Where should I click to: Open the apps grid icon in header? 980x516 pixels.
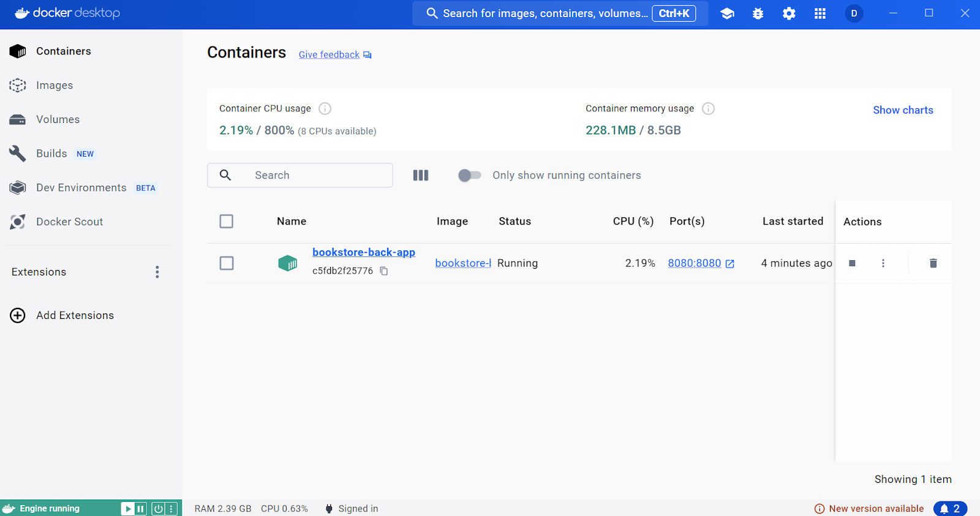pos(820,13)
